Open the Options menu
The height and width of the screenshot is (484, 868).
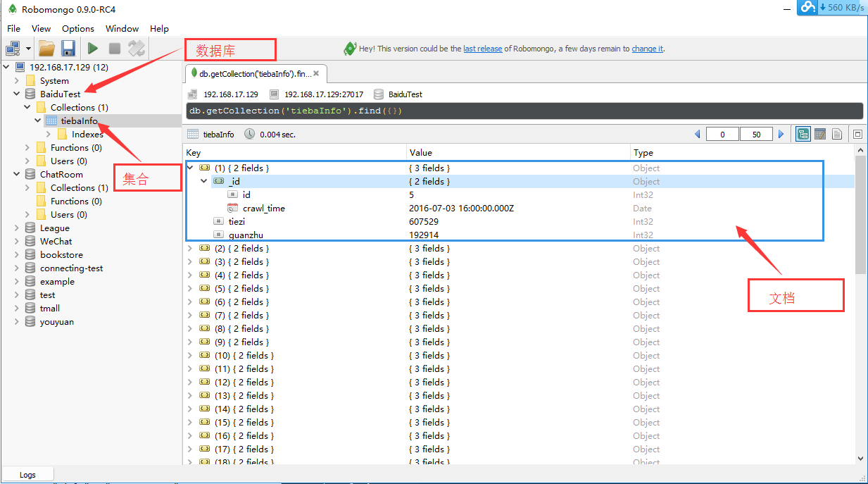click(x=77, y=29)
